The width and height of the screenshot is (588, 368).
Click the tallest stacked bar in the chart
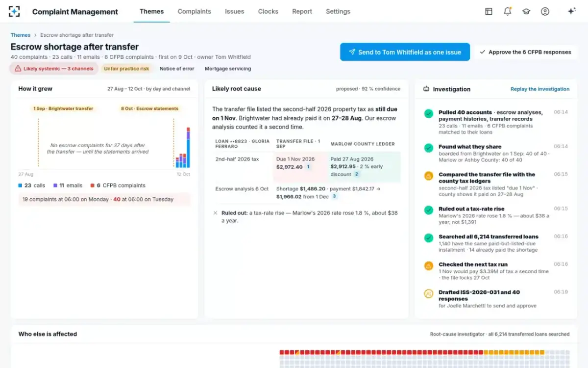[188, 148]
